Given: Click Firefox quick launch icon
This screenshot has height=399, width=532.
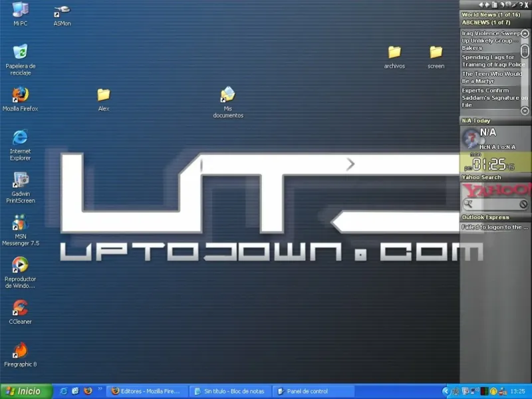Looking at the screenshot, I should point(88,391).
